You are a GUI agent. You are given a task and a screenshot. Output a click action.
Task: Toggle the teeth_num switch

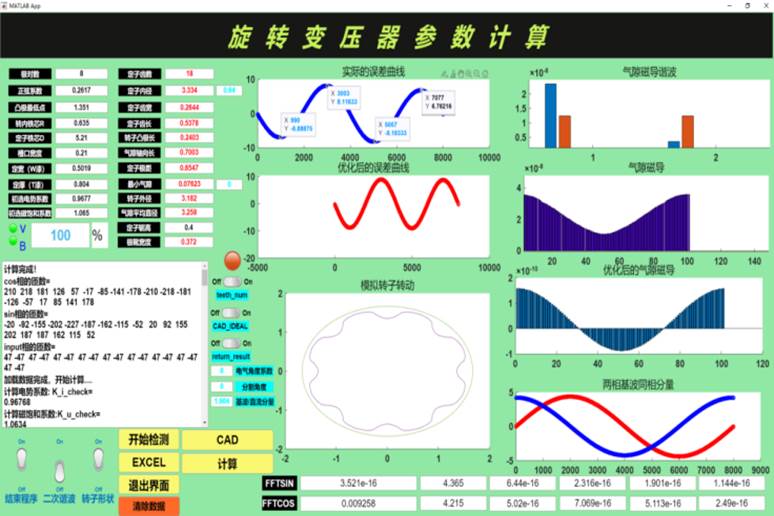231,283
